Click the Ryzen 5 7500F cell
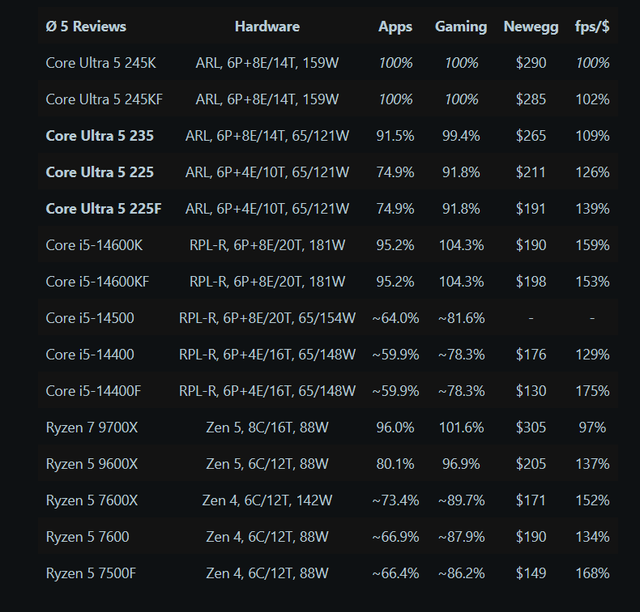Screen dimensions: 640x612 pyautogui.click(x=91, y=573)
